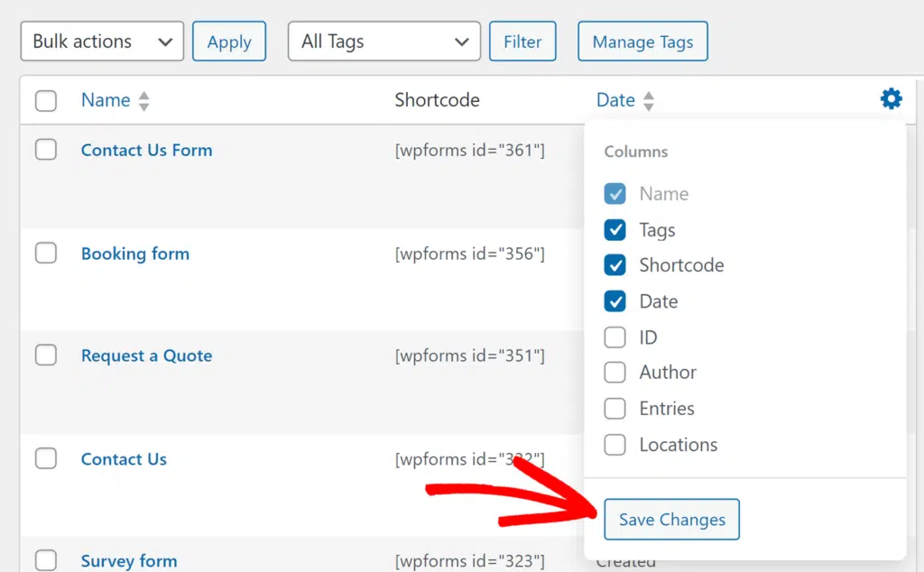This screenshot has height=572, width=924.
Task: Click the disabled Name column checkbox
Action: point(615,194)
